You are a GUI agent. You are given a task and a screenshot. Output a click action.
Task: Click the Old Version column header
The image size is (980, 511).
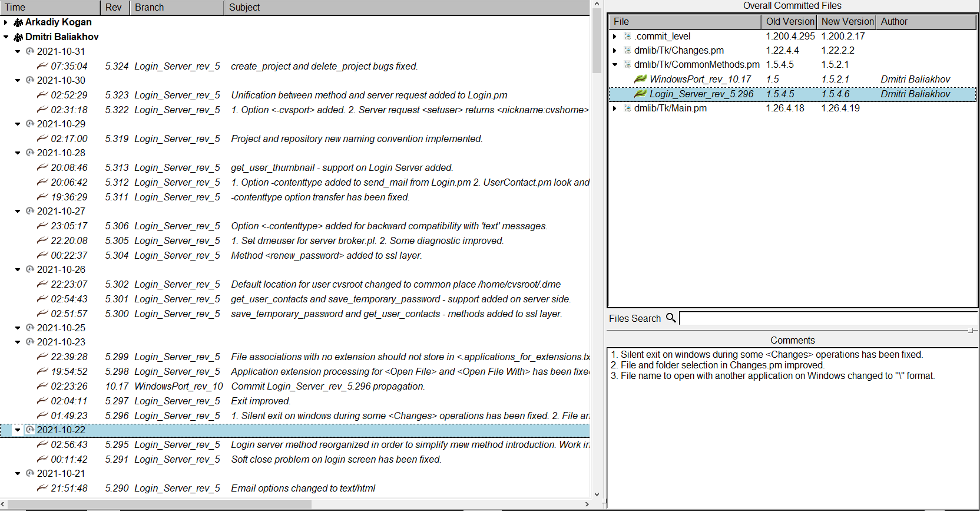[789, 22]
